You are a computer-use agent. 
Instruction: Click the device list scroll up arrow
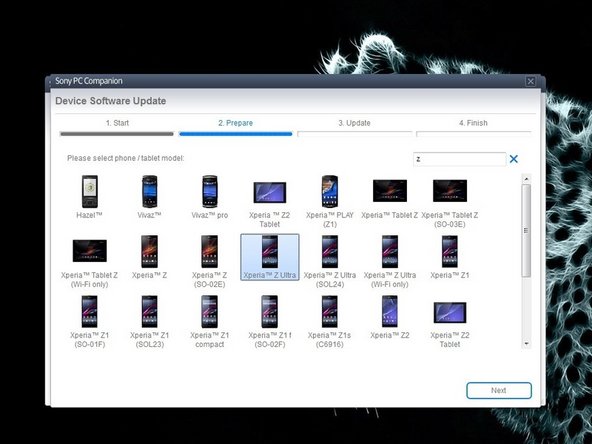tap(526, 178)
